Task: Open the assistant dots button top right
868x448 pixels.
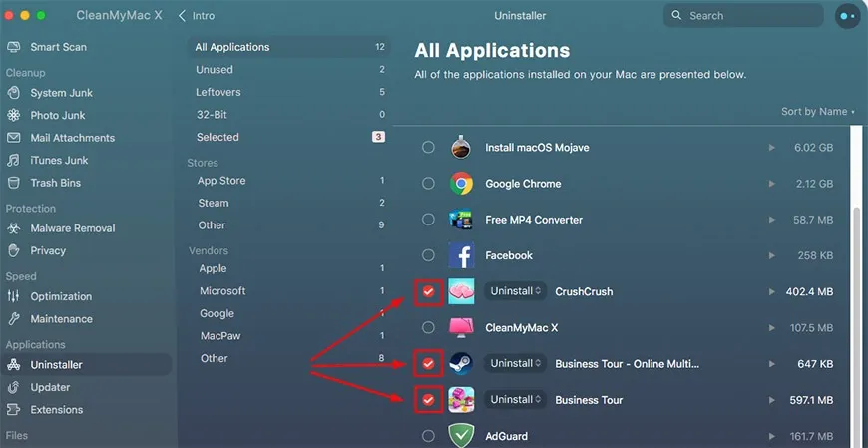Action: coord(847,16)
